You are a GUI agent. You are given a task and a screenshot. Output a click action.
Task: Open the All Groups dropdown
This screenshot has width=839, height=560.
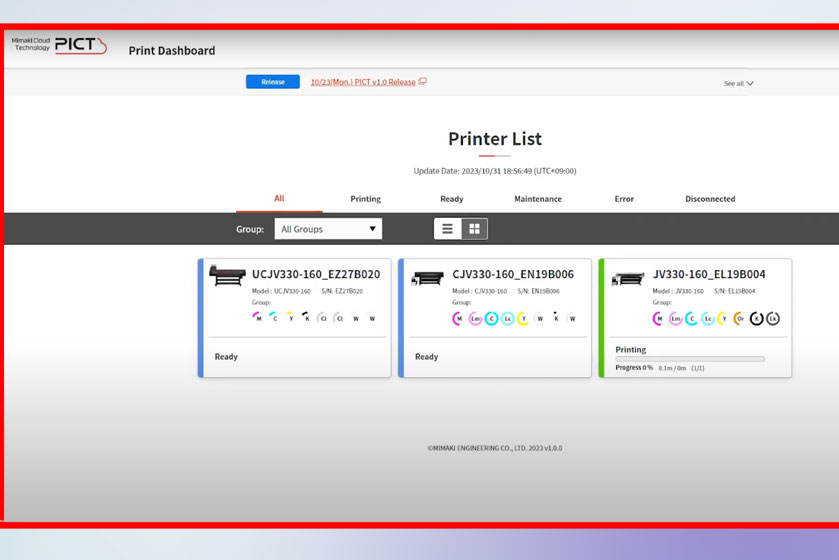click(328, 229)
